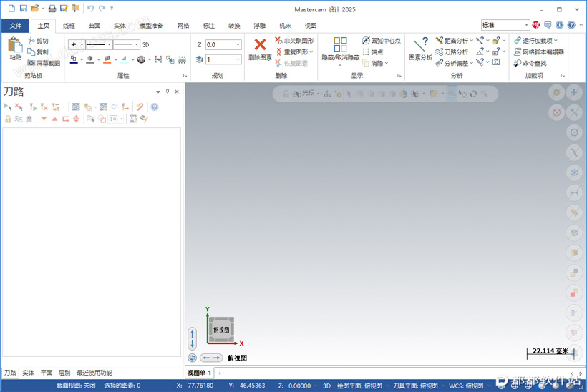This screenshot has width=587, height=392.
Task: Switch to the 实体 ribbon tab
Action: point(120,26)
